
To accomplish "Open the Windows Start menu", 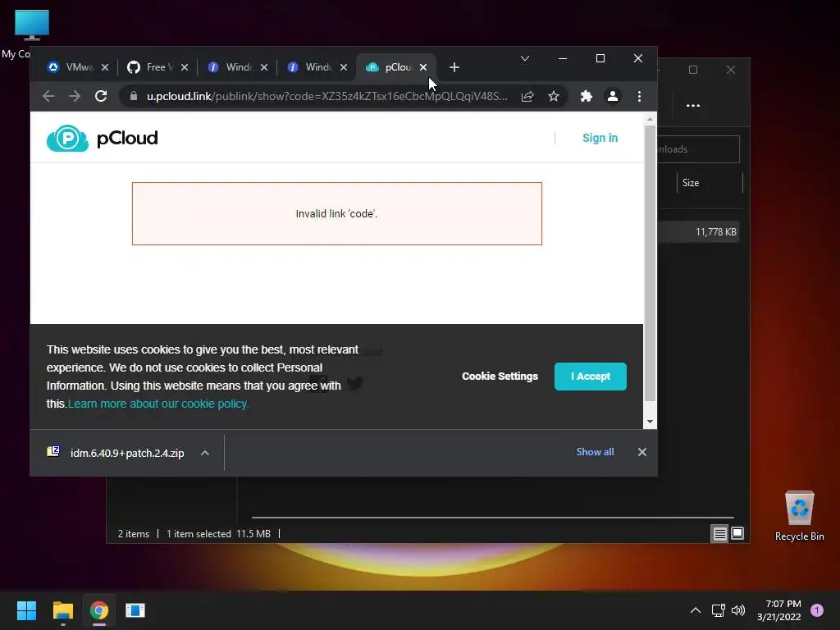I will click(x=26, y=610).
